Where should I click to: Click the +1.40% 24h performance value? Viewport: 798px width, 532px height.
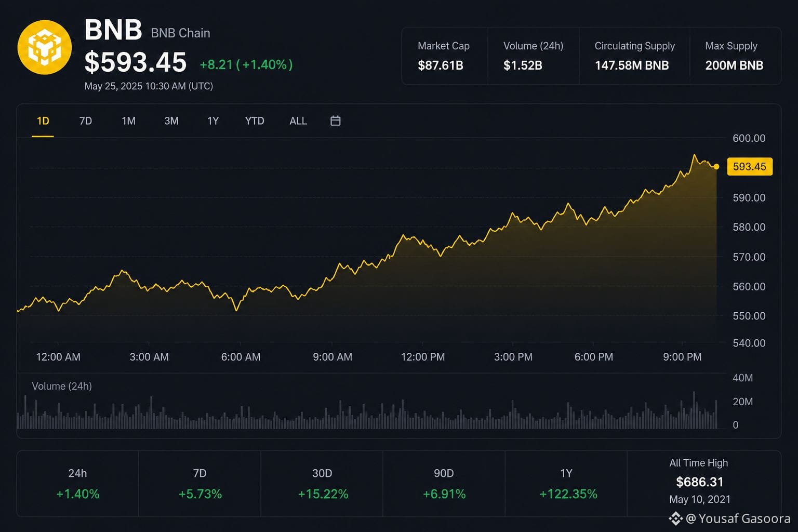point(78,494)
